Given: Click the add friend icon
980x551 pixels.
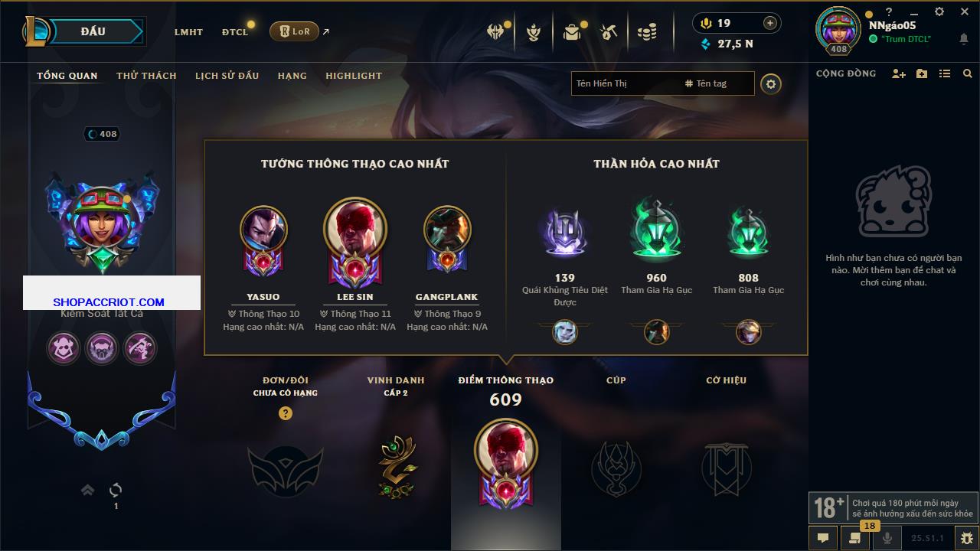Looking at the screenshot, I should coord(899,73).
